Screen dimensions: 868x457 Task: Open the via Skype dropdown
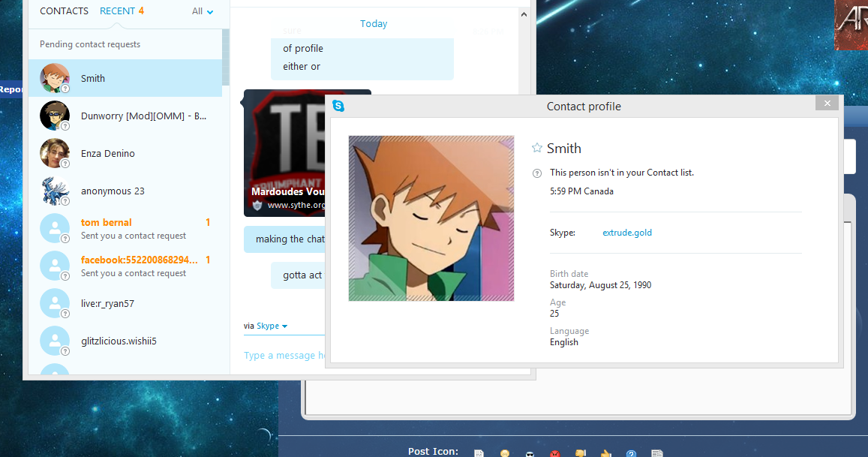click(x=266, y=326)
